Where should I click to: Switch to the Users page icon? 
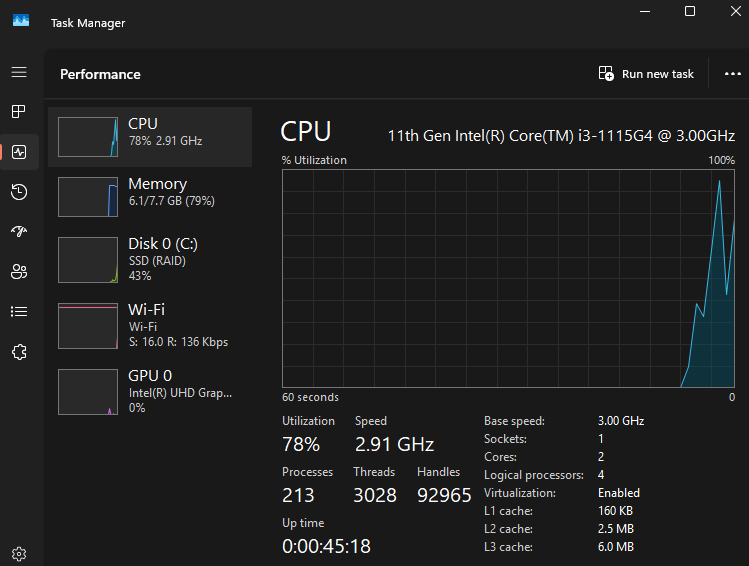(18, 272)
